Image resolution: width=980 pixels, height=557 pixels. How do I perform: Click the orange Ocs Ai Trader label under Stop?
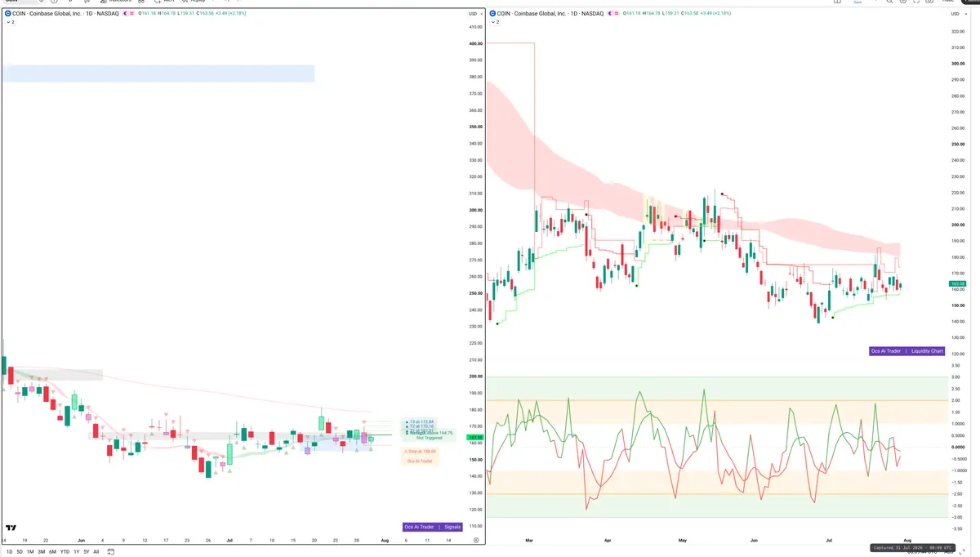pyautogui.click(x=421, y=461)
